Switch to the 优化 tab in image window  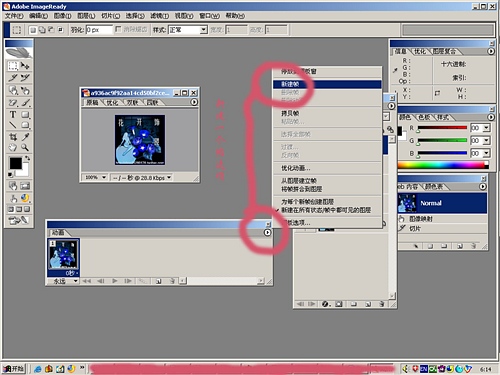(112, 103)
